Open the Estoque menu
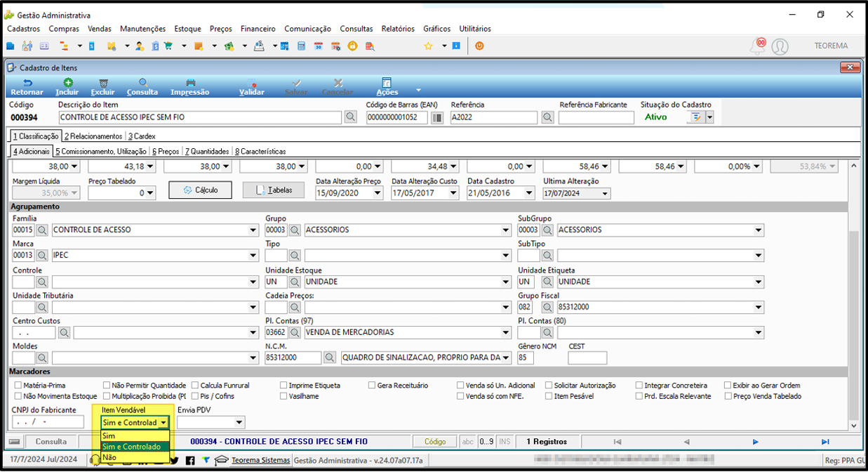This screenshot has width=868, height=472. click(x=187, y=29)
